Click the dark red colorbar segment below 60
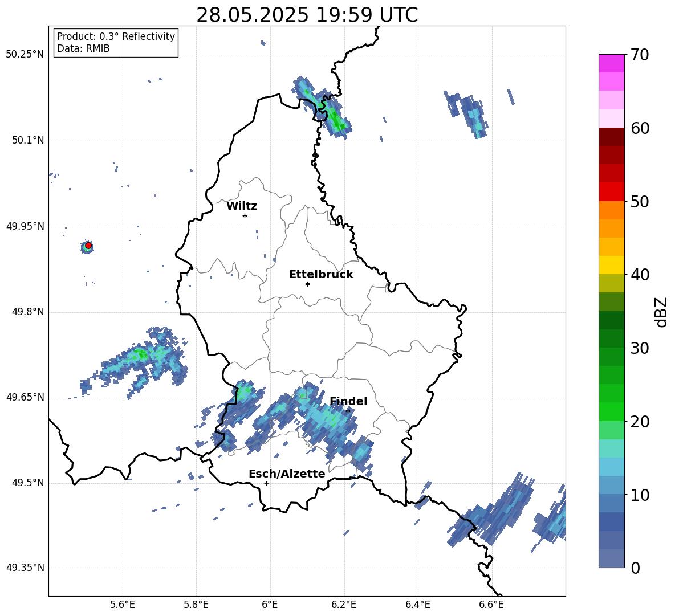The width and height of the screenshot is (675, 616). [x=612, y=137]
